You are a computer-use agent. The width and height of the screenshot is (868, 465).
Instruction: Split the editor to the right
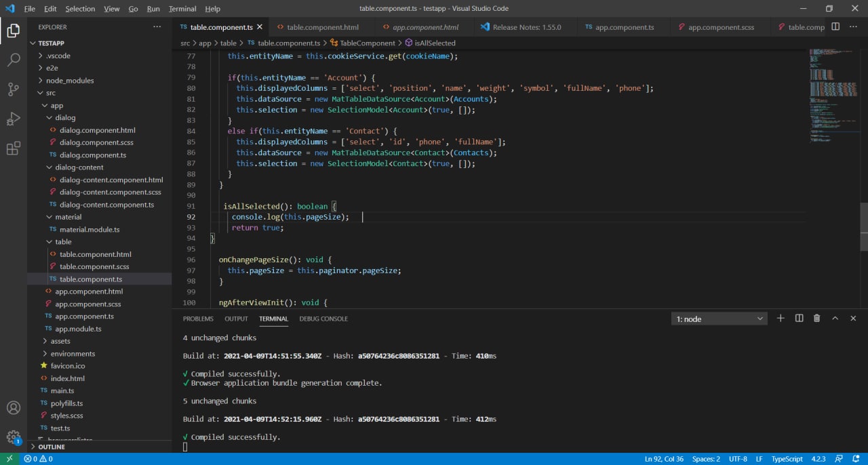[835, 27]
